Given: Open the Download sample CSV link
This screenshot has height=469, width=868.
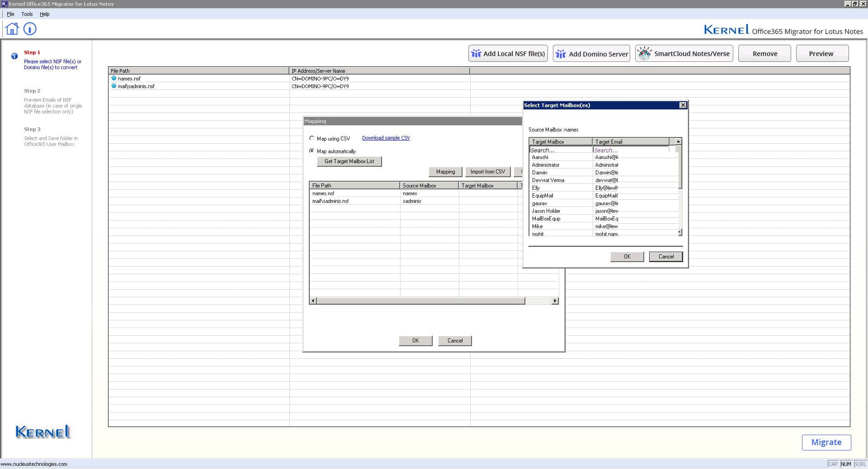Looking at the screenshot, I should coord(386,138).
